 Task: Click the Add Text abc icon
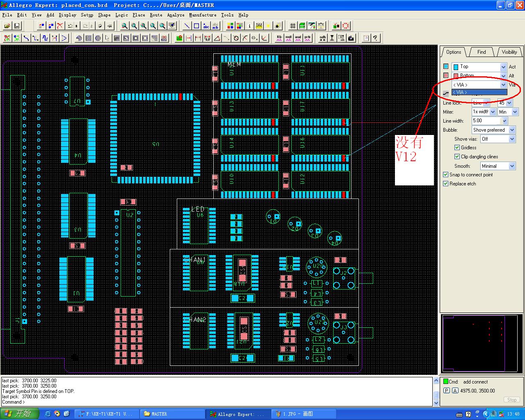206,26
